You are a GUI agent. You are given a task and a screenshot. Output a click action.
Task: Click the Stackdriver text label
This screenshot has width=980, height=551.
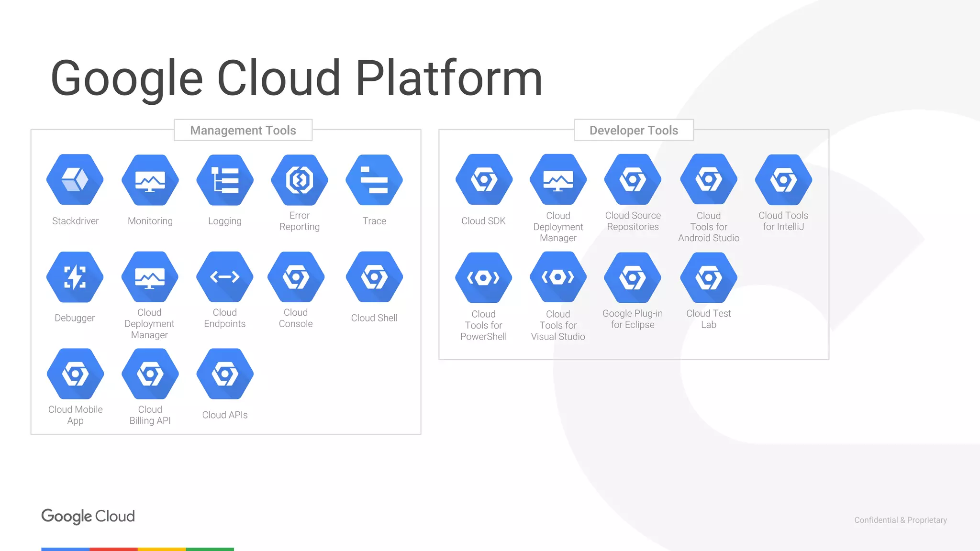75,221
